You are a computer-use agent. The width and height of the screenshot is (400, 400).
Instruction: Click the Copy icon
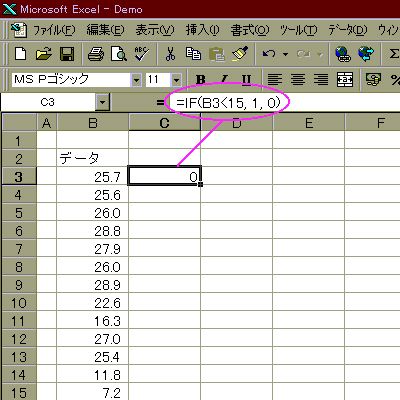coord(193,54)
